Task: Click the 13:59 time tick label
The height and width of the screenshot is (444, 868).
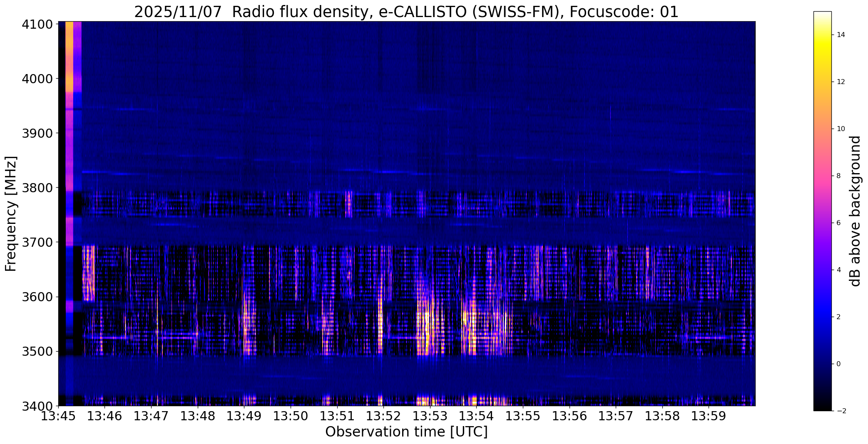Action: point(709,416)
